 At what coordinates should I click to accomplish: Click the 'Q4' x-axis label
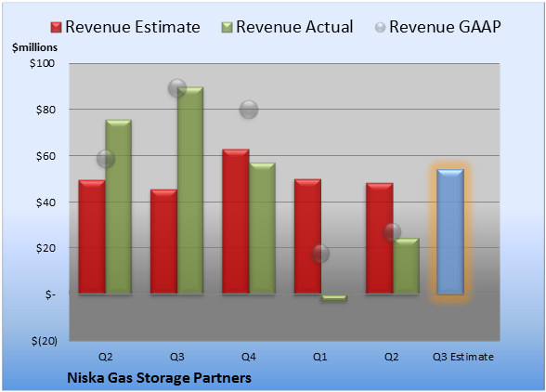pyautogui.click(x=249, y=357)
